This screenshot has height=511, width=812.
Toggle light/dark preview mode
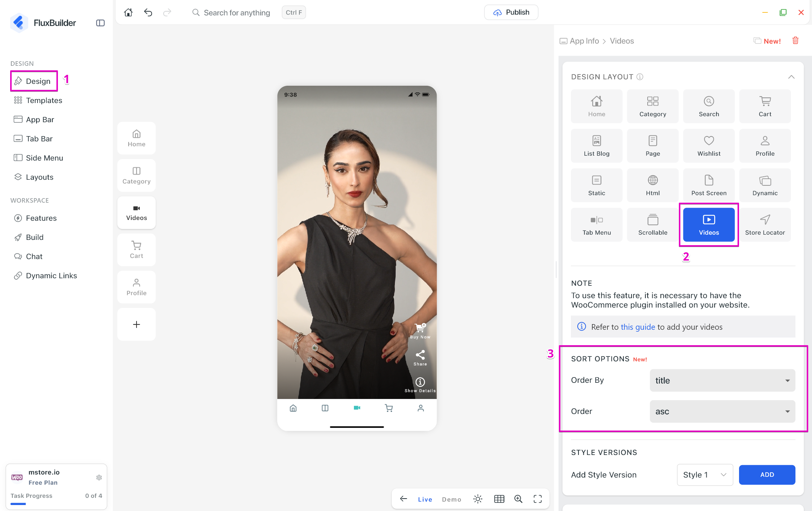pyautogui.click(x=478, y=499)
